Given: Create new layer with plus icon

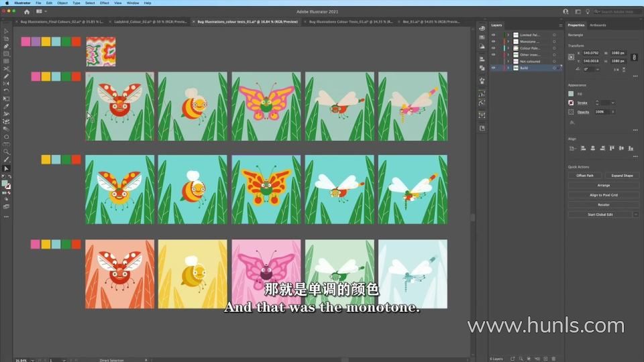Looking at the screenshot, I should 545,359.
